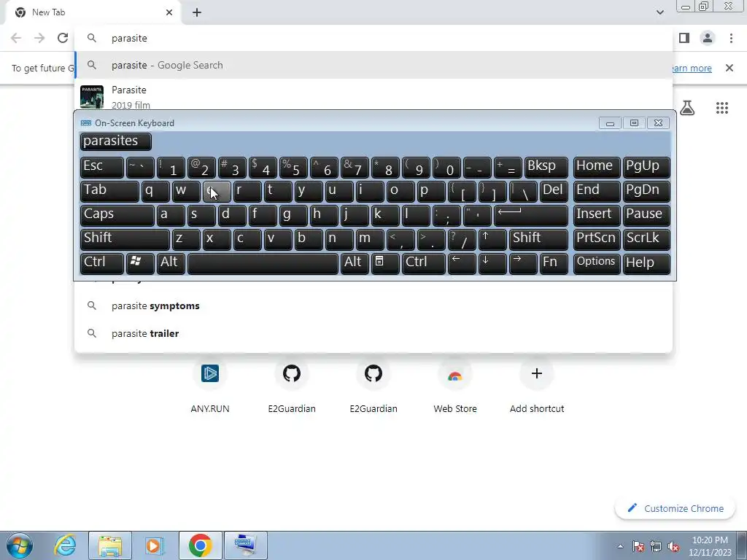Open the clock showing 10:20 PM
Viewport: 747px width, 560px height.
tap(710, 546)
